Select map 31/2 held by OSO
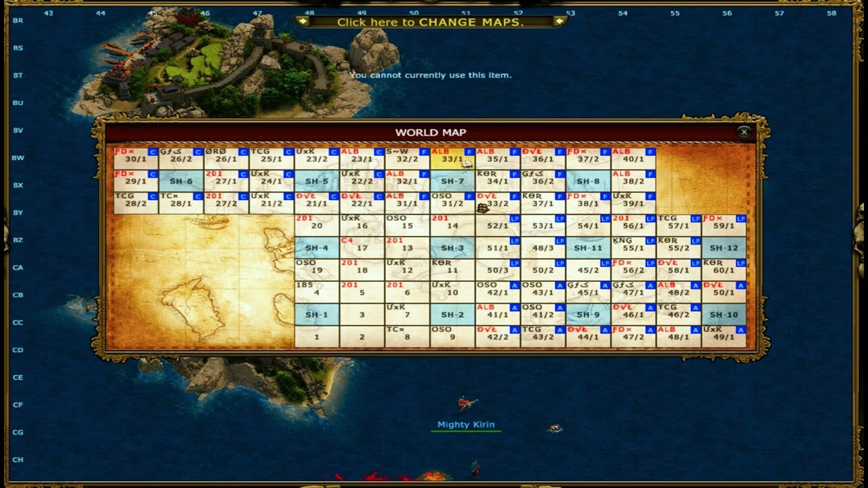868x488 pixels. (x=452, y=203)
